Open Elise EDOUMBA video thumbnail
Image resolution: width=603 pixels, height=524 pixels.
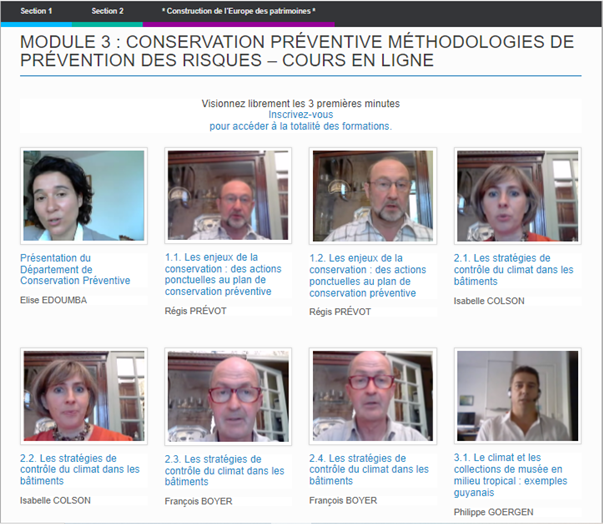point(84,196)
